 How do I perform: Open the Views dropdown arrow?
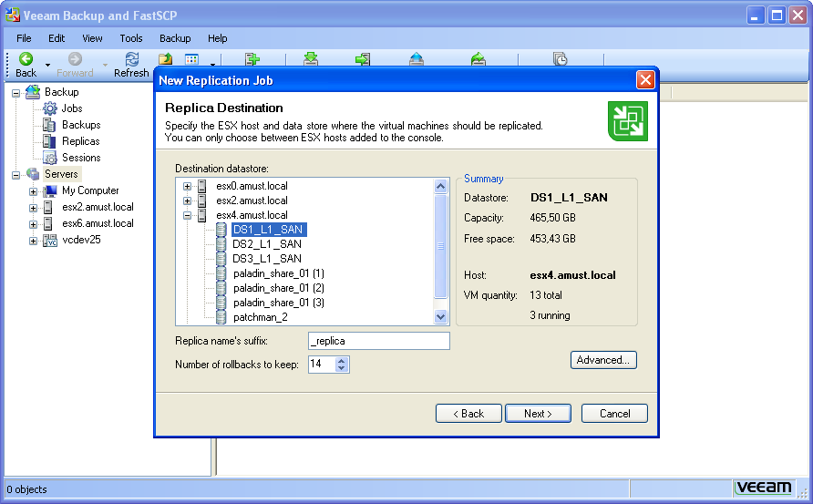(212, 66)
